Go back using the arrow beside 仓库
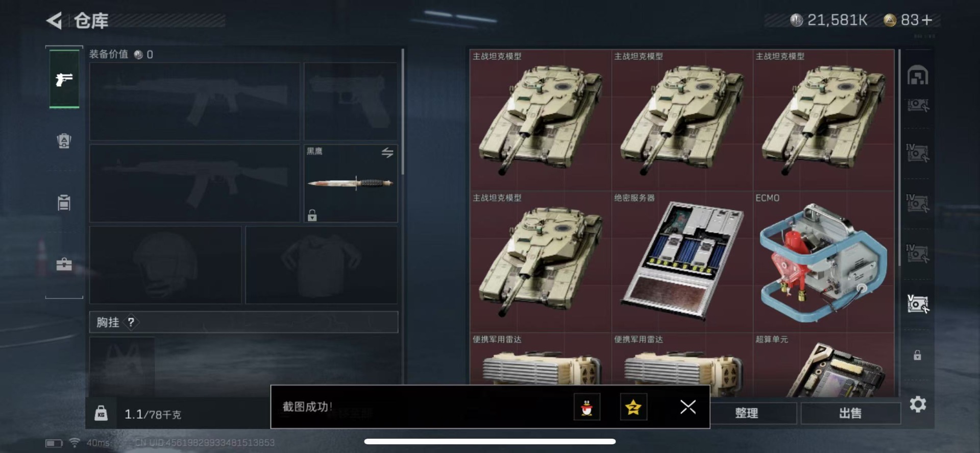This screenshot has height=453, width=980. coord(54,20)
